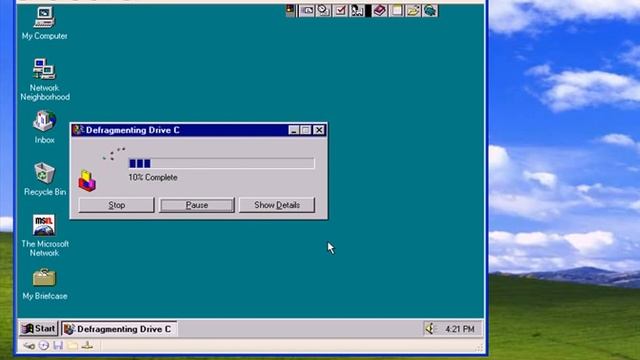The height and width of the screenshot is (360, 640).
Task: Click the hard disk key icon in the status bar
Action: pos(29,346)
